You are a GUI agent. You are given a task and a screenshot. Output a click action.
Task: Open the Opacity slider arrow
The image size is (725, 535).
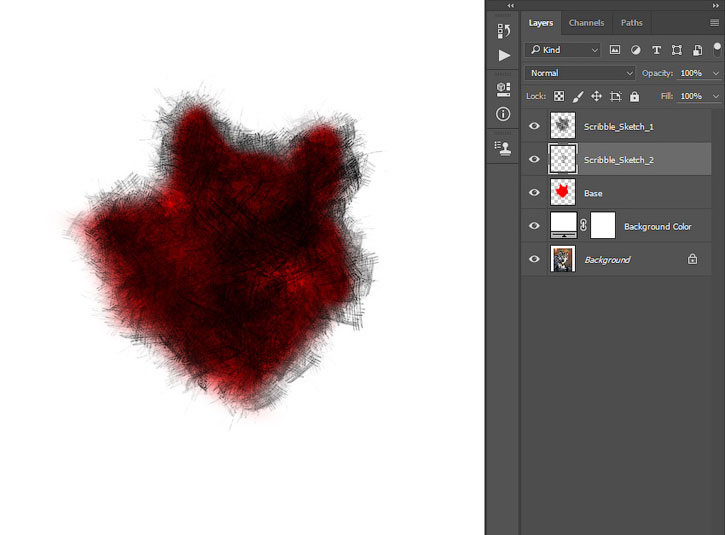(716, 74)
